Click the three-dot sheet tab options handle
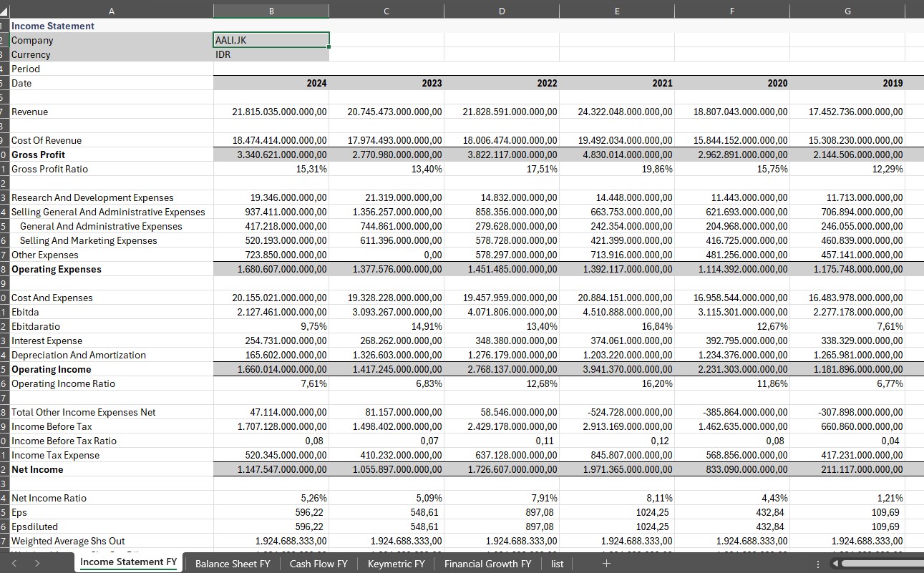This screenshot has height=573, width=924. click(x=818, y=564)
